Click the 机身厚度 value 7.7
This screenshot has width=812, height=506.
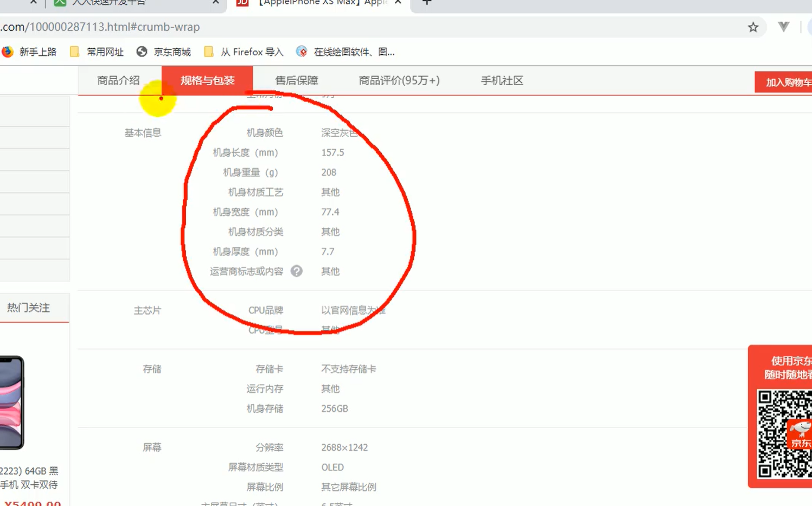(328, 252)
